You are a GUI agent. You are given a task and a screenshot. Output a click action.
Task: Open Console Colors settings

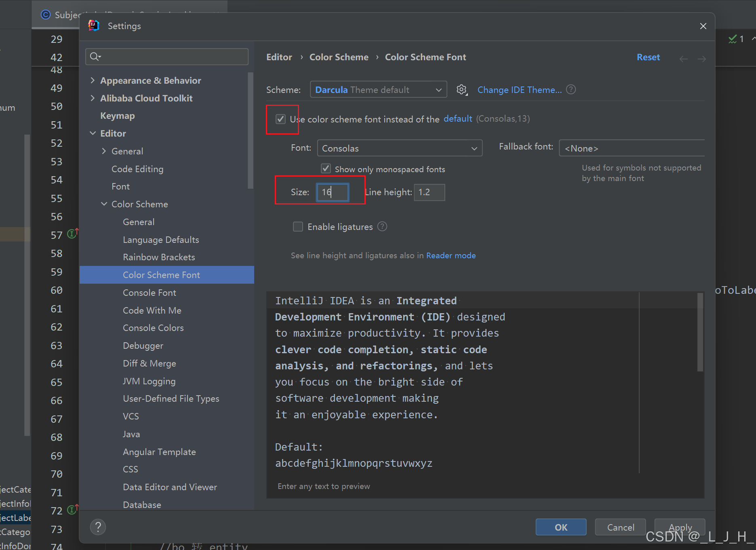pyautogui.click(x=153, y=328)
